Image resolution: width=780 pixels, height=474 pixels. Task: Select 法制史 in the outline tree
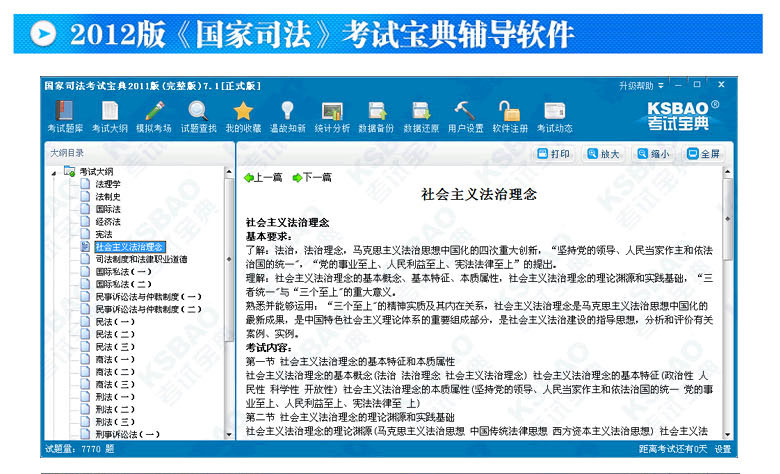tap(108, 196)
